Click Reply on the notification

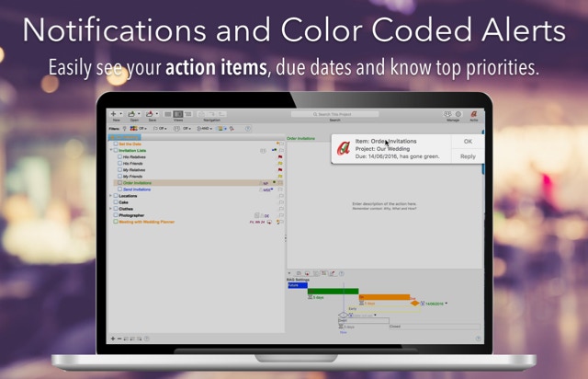(468, 156)
